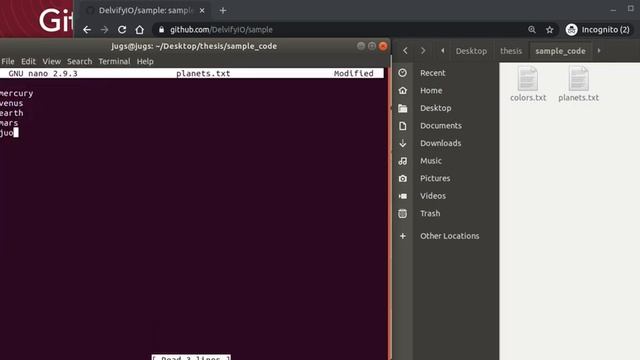640x360 pixels.
Task: Select thesis in path bar
Action: point(511,51)
